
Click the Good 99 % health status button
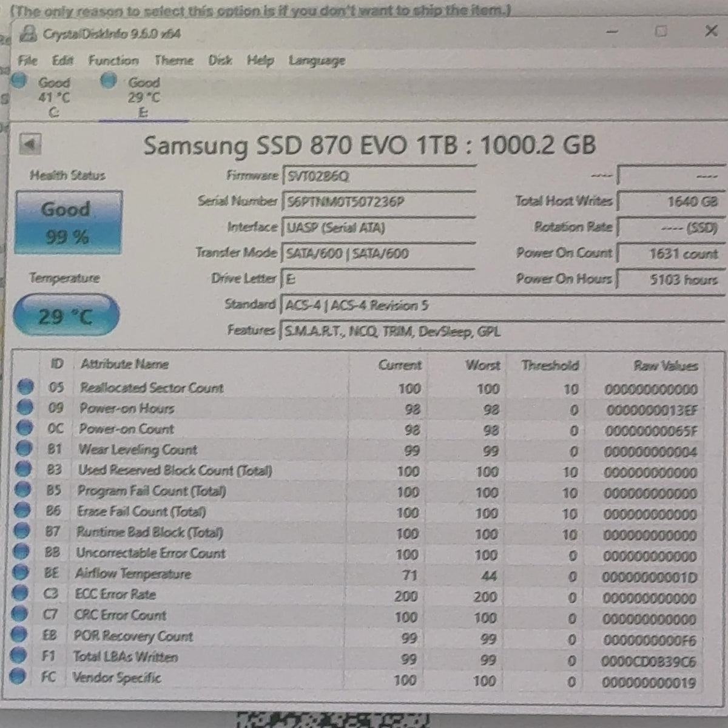click(68, 223)
